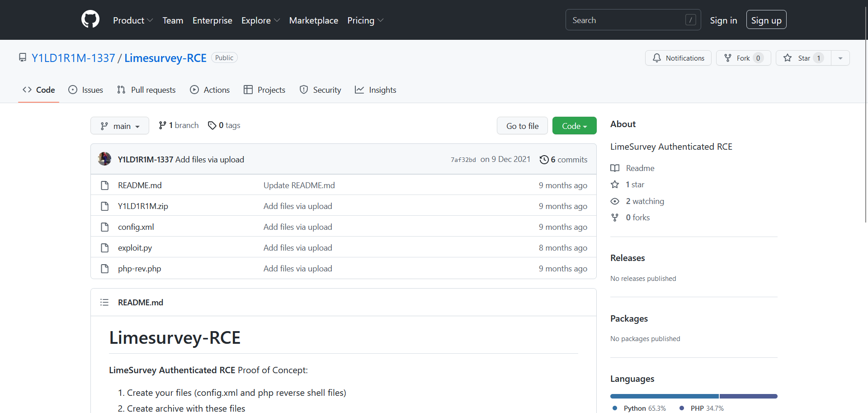
Task: Click the Notifications bell button
Action: (678, 58)
